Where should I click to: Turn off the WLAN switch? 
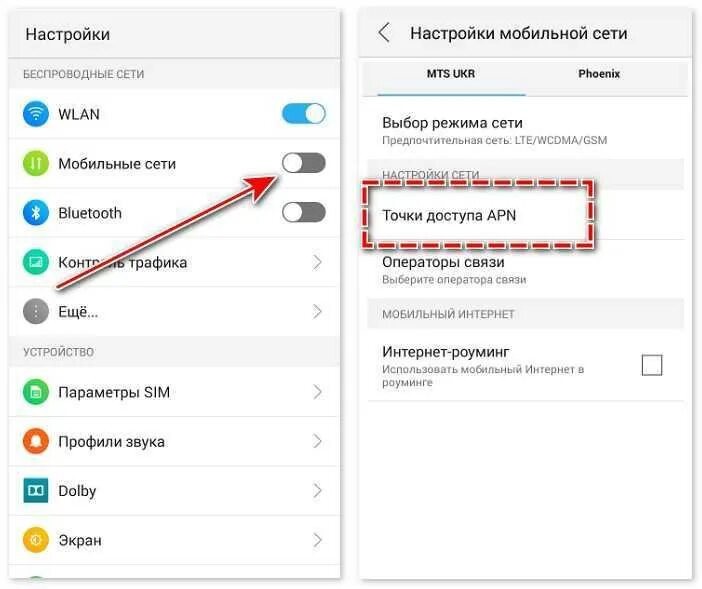(x=304, y=114)
